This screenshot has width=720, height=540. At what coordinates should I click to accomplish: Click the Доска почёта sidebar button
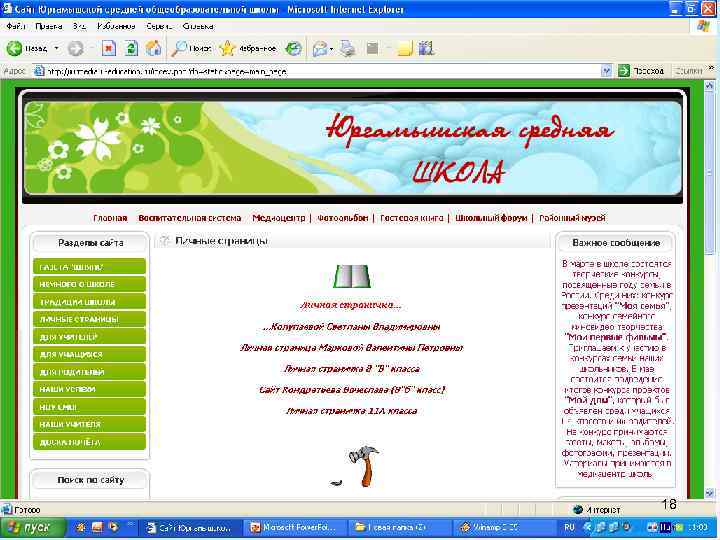click(90, 442)
